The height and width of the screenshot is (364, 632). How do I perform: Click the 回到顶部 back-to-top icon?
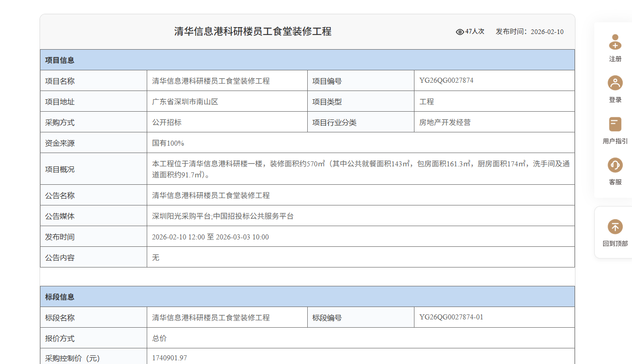click(x=615, y=227)
